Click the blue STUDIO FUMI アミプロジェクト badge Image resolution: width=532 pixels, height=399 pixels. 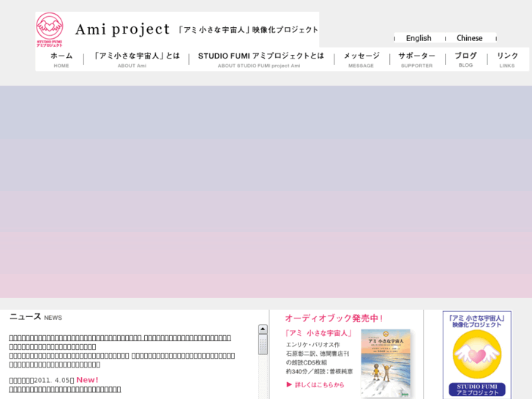pyautogui.click(x=476, y=389)
